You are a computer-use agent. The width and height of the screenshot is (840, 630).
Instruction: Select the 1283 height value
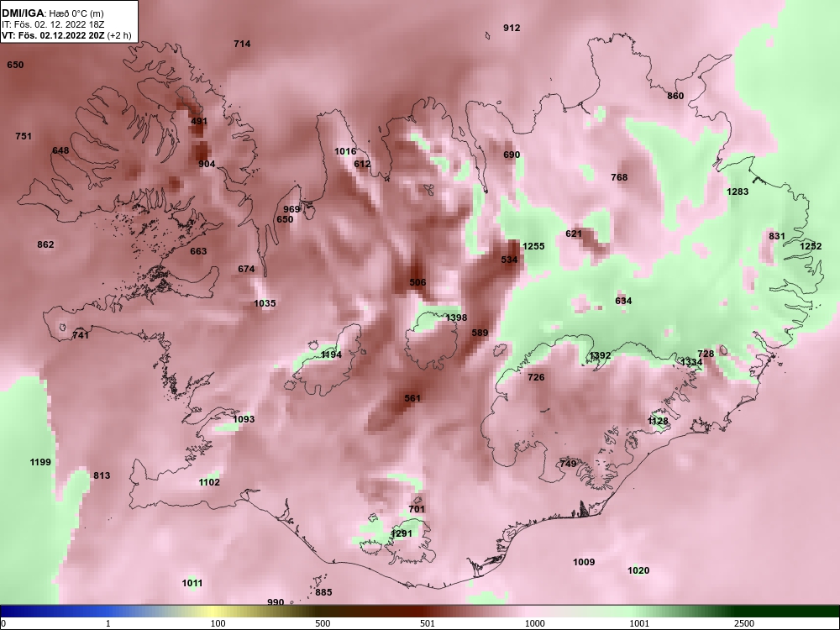point(738,192)
